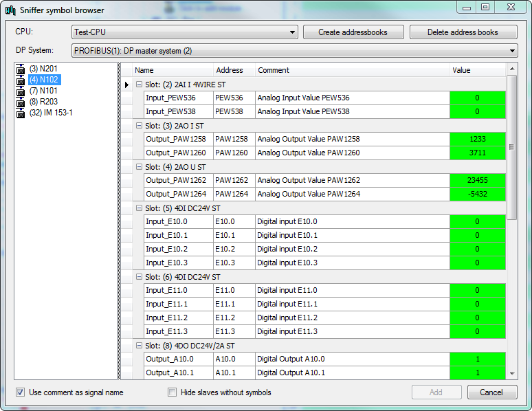Click the N201 slave device icon
The image size is (532, 411).
click(21, 69)
